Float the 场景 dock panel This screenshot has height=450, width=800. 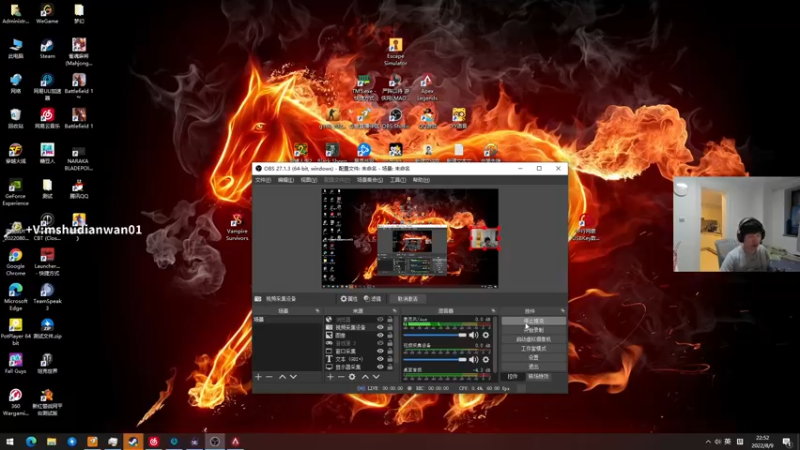(x=317, y=311)
